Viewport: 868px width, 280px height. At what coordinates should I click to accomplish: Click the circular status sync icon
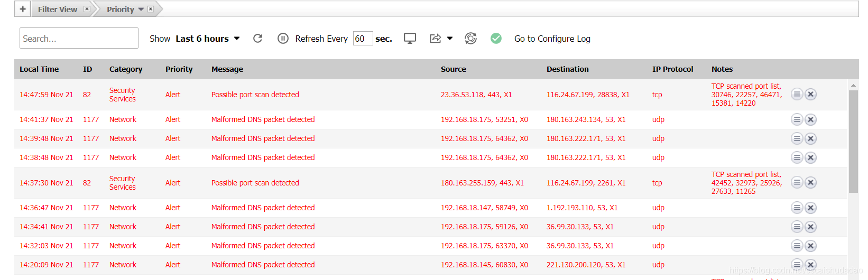470,38
